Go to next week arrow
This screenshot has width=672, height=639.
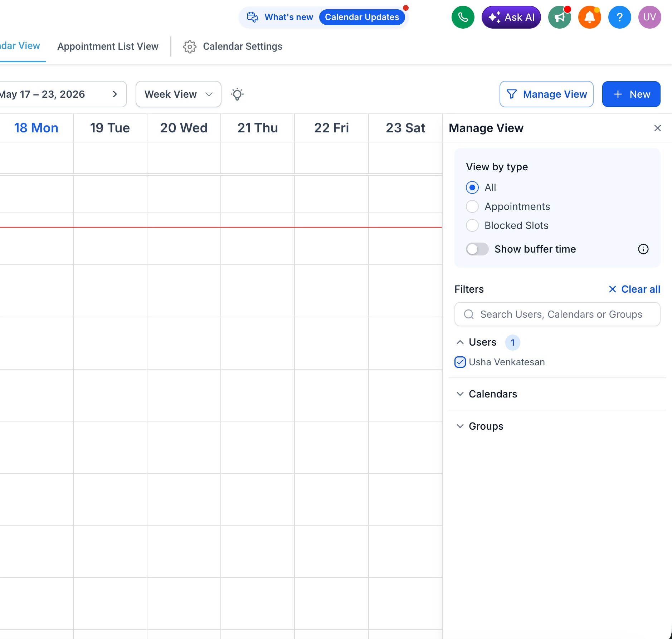[115, 94]
